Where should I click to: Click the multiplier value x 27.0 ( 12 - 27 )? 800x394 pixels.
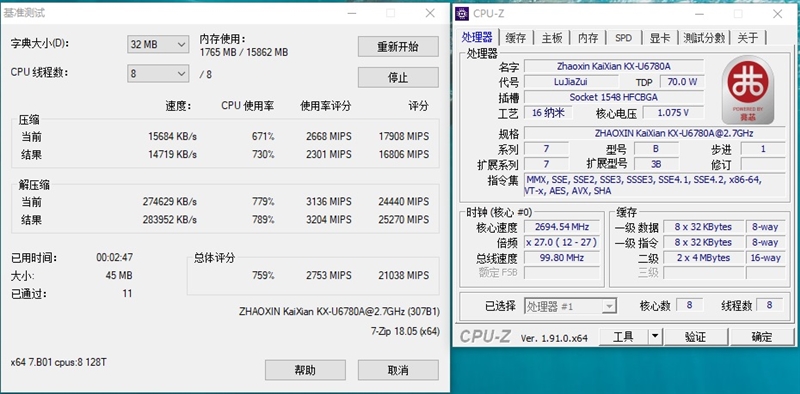pyautogui.click(x=562, y=242)
